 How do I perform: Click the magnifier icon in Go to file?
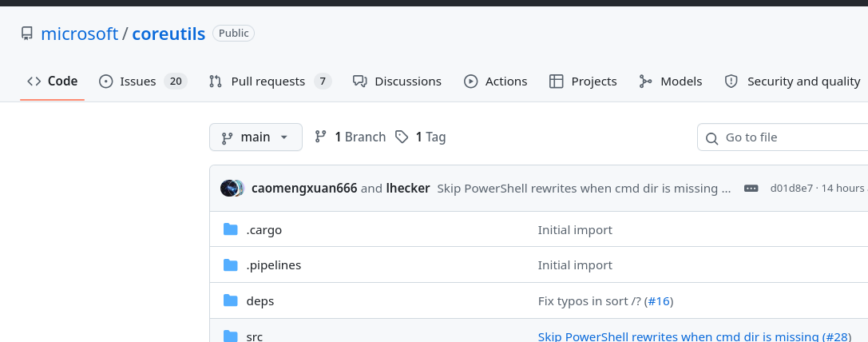click(712, 138)
